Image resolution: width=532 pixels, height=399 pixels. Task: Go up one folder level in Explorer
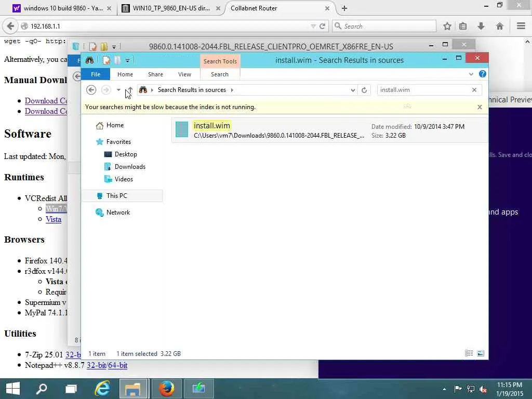130,90
